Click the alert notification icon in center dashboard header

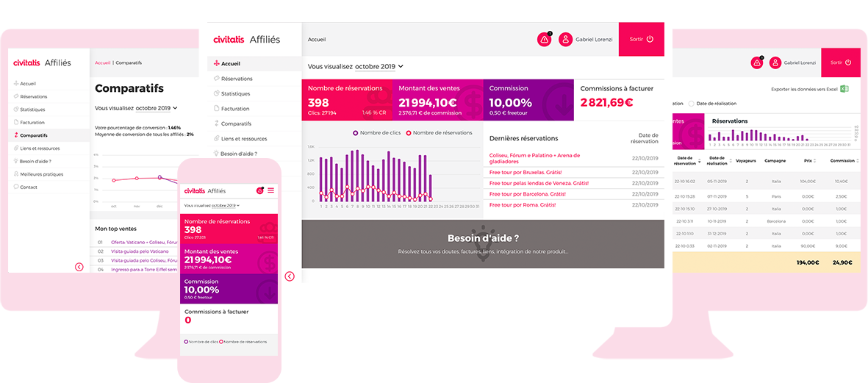(544, 40)
